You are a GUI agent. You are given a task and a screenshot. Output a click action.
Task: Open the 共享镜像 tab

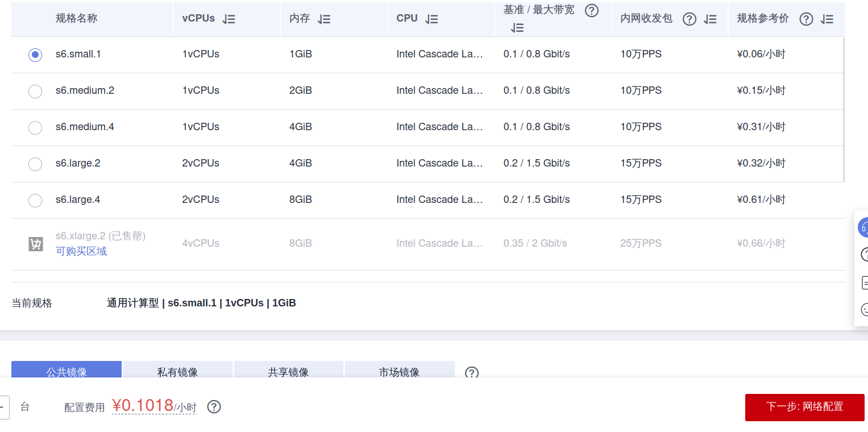[x=288, y=372]
